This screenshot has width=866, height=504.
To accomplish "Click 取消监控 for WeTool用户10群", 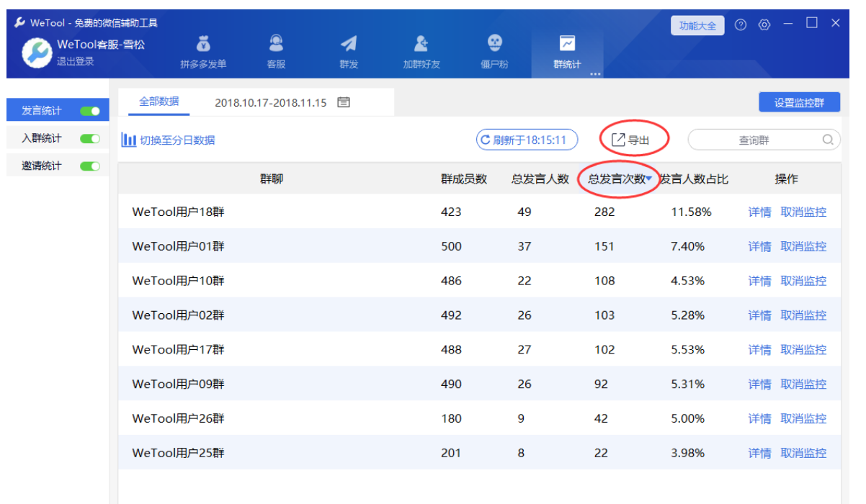I will pos(803,281).
